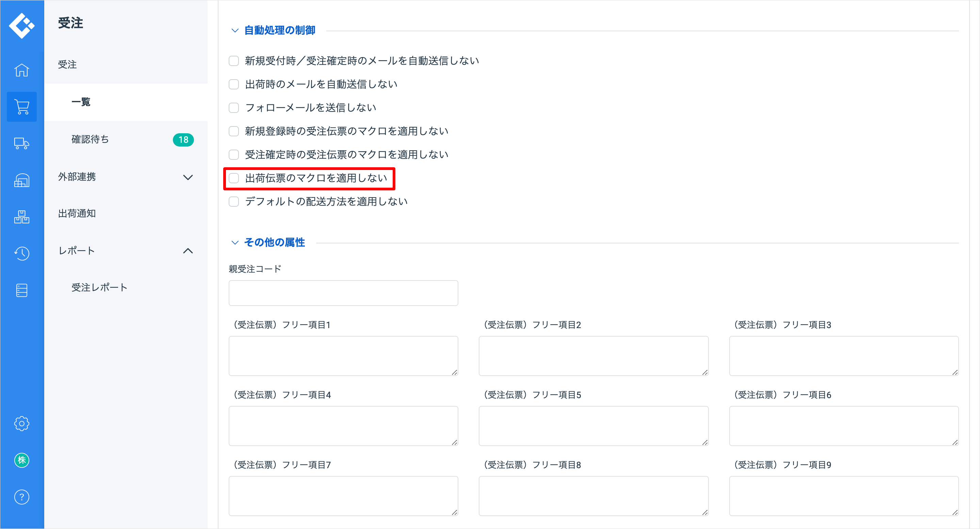Tick デフォルトの配送方法を適用しない checkbox
This screenshot has height=529, width=980.
[x=233, y=202]
